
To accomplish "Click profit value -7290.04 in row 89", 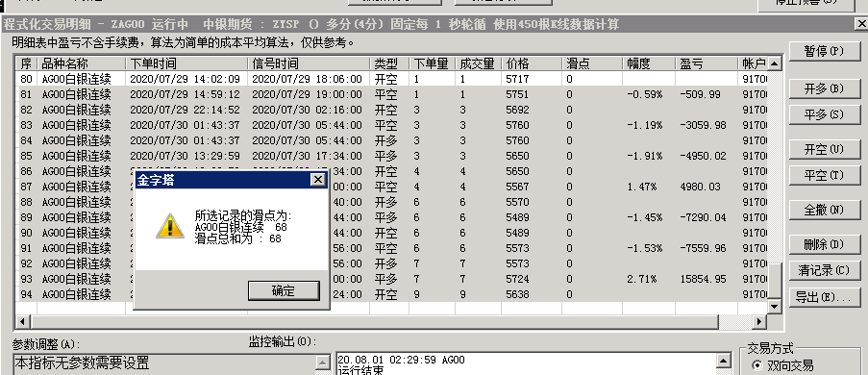I will click(x=703, y=217).
